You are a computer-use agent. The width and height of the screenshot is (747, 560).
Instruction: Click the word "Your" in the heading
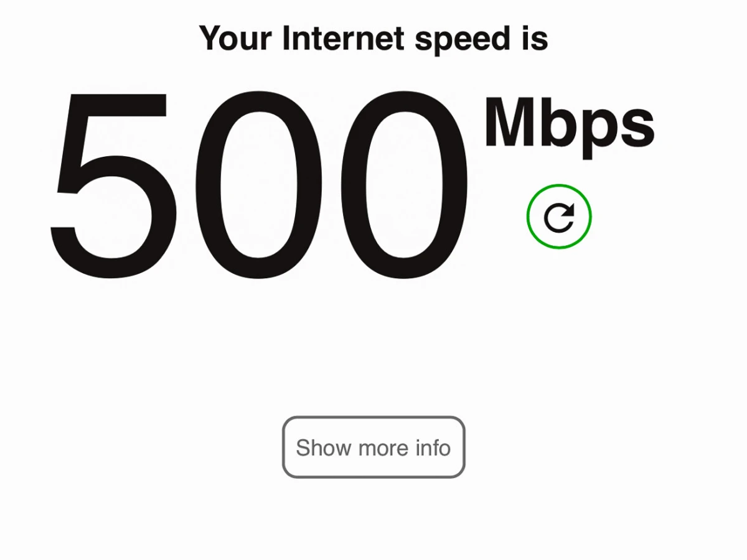pos(235,38)
